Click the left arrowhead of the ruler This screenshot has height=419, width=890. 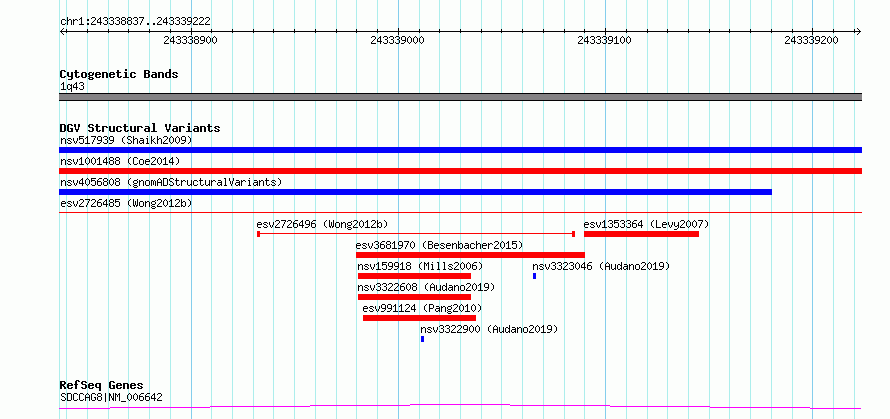pos(62,32)
